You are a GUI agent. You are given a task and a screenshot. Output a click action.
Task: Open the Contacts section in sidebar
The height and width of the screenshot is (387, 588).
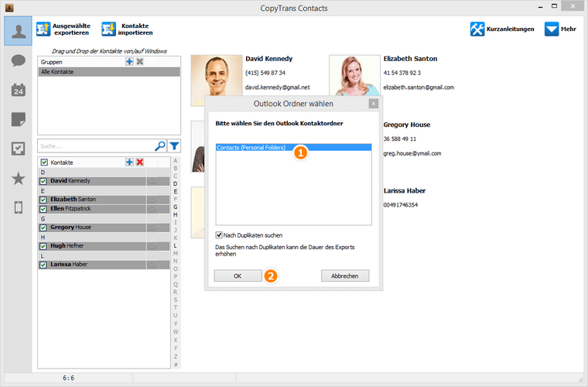point(19,31)
